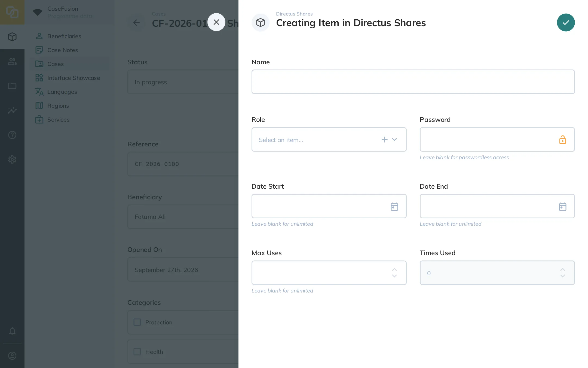Open the Beneficiary field Fatuma Ali

point(183,217)
